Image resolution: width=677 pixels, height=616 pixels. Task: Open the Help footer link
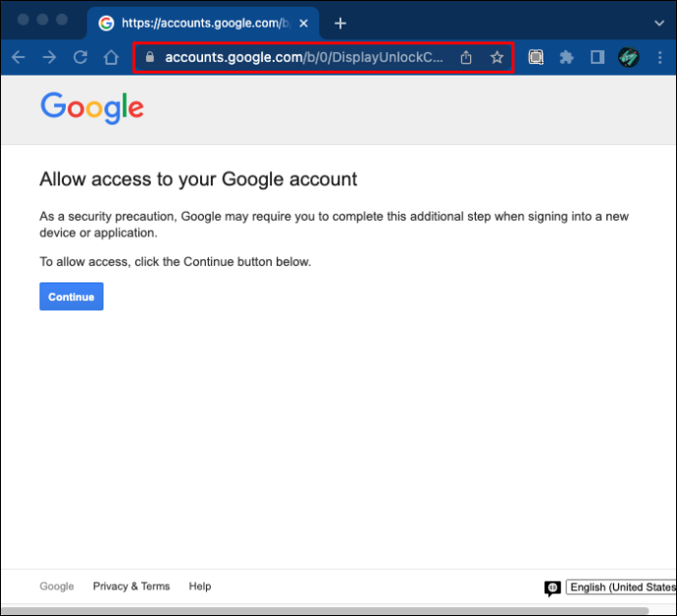(200, 587)
